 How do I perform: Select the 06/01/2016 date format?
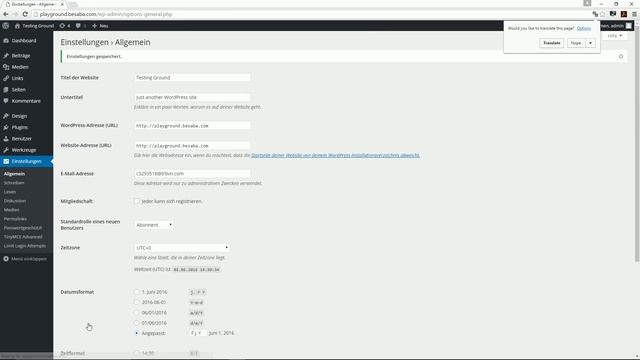[137, 313]
